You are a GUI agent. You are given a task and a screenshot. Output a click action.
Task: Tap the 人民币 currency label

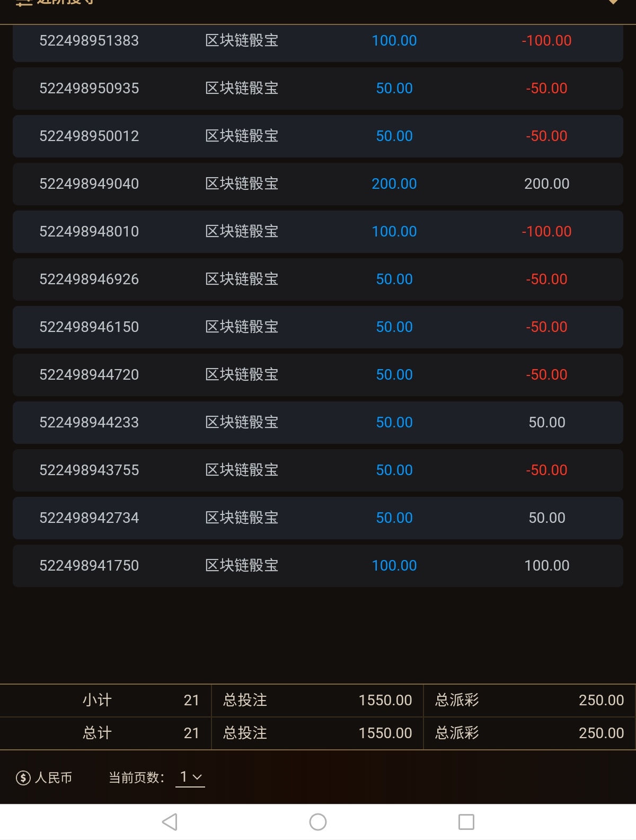[54, 778]
